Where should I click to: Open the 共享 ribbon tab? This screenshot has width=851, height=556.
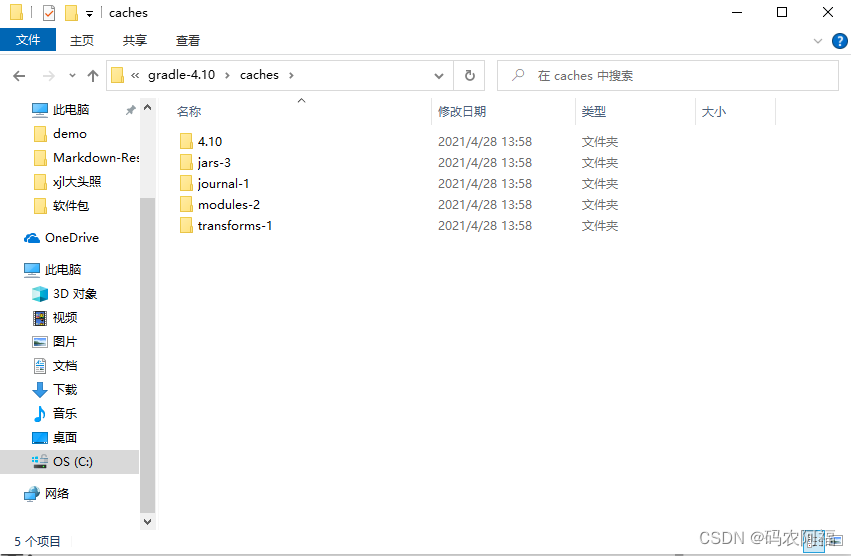point(135,40)
